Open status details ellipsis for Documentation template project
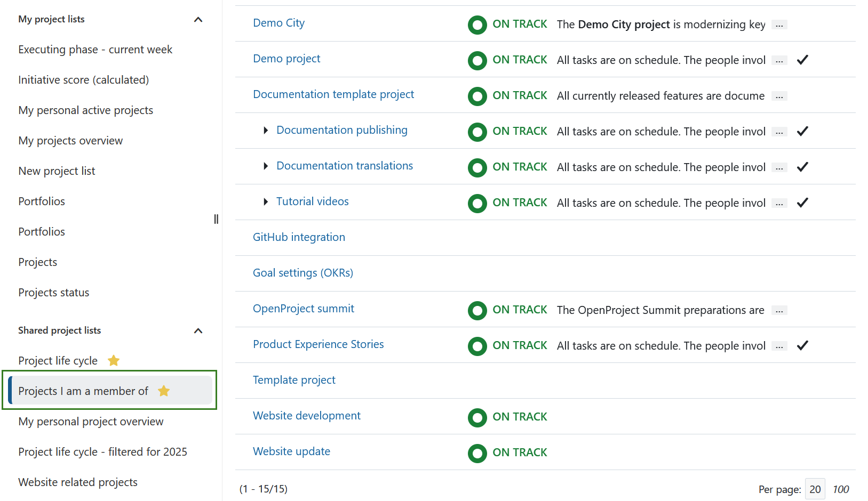Viewport: 868px width, 501px height. pyautogui.click(x=779, y=96)
